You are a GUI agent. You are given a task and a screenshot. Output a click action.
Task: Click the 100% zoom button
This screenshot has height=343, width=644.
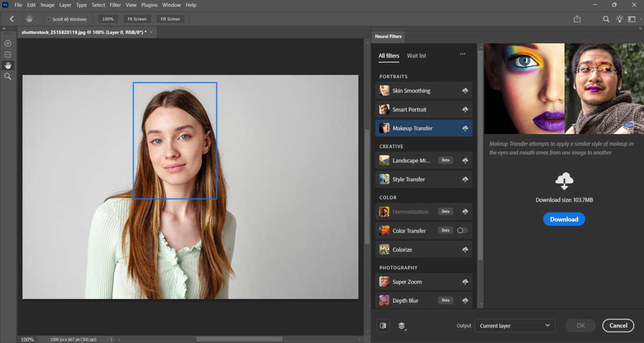pos(108,19)
